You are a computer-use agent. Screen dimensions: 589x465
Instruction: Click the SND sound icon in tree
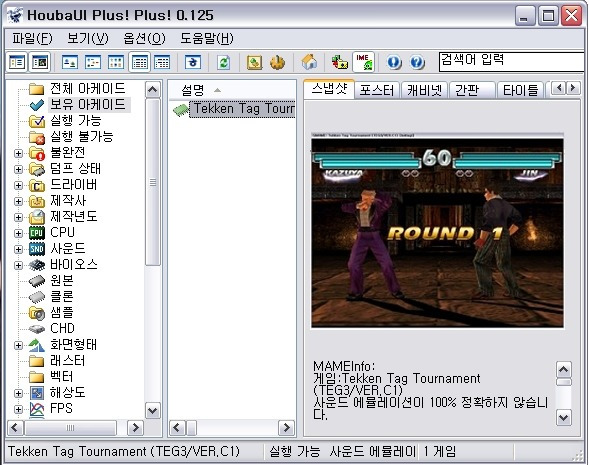[37, 249]
